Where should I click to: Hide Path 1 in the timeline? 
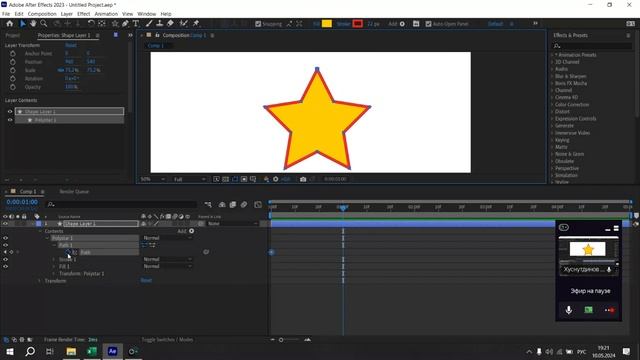pyautogui.click(x=5, y=245)
